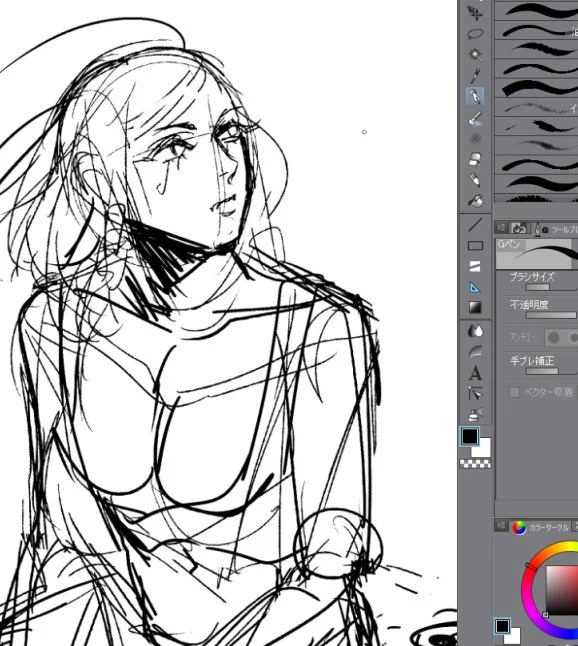This screenshot has height=646, width=578.
Task: Select the Correct line tool above Text
Action: [475, 352]
